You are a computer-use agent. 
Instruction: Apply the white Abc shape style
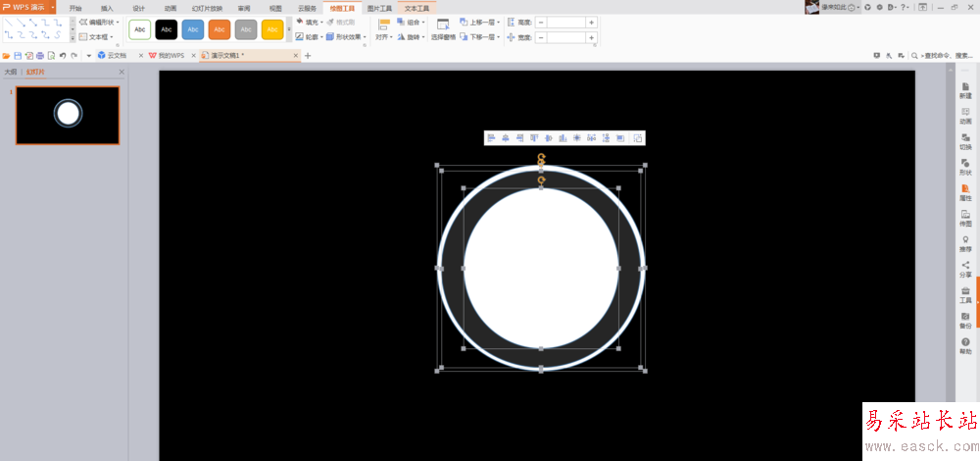click(x=140, y=29)
